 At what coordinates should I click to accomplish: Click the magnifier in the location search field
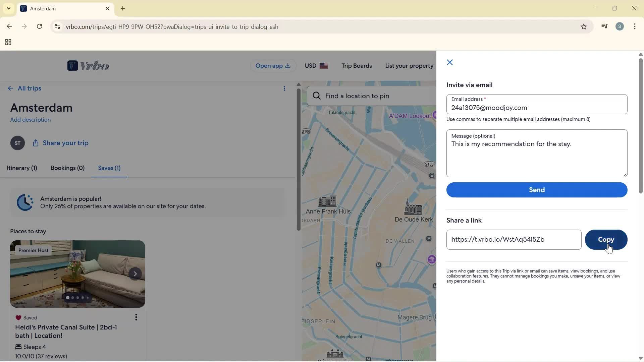(317, 96)
